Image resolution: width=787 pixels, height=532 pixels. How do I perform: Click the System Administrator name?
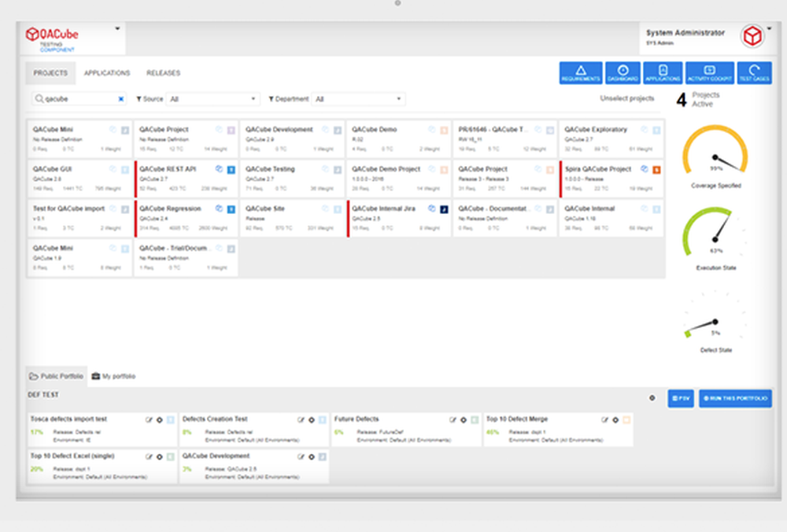[685, 32]
